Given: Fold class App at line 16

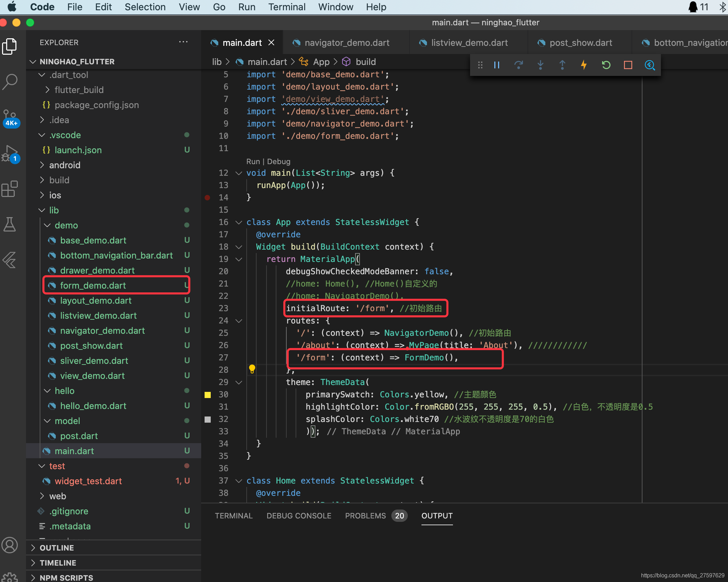Looking at the screenshot, I should coord(239,222).
